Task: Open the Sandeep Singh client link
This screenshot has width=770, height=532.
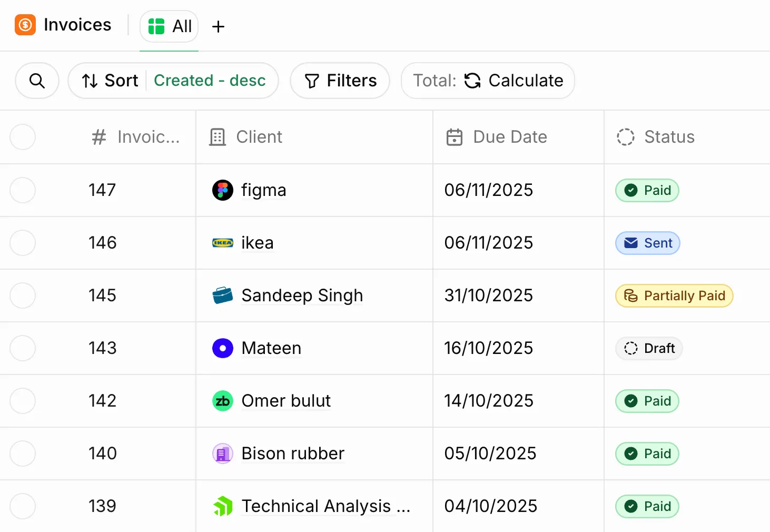Action: (302, 295)
